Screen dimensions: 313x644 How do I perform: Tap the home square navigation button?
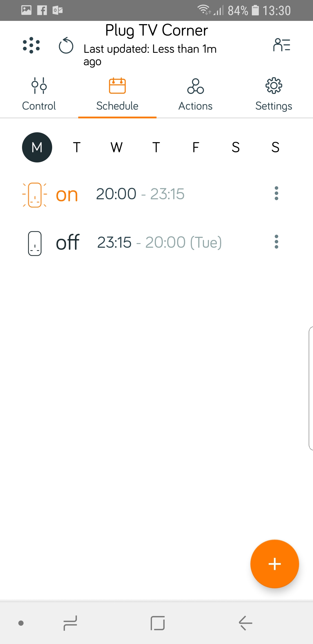click(158, 623)
